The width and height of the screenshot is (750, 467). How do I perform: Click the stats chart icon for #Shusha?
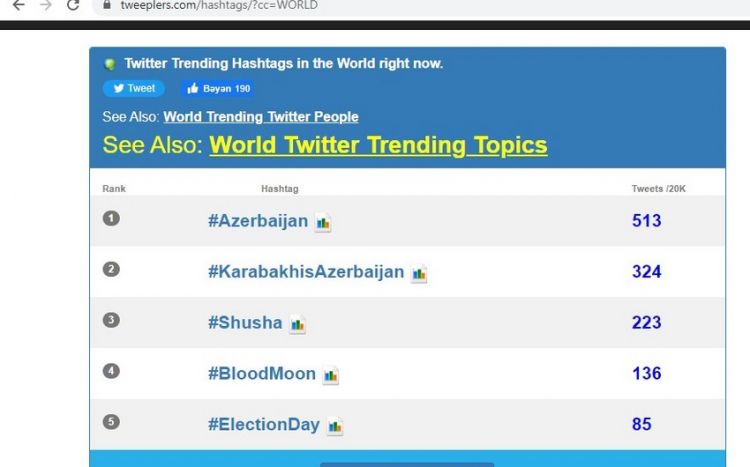click(x=297, y=325)
